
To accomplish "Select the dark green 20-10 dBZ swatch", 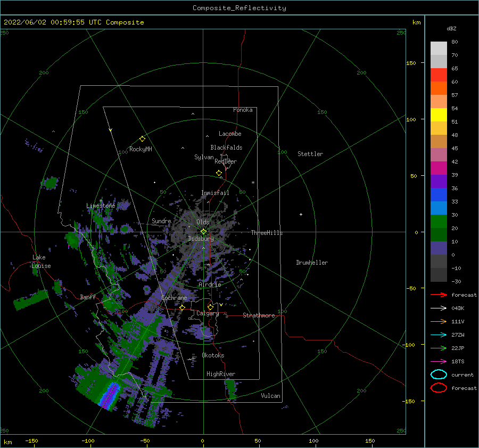I will click(x=439, y=234).
